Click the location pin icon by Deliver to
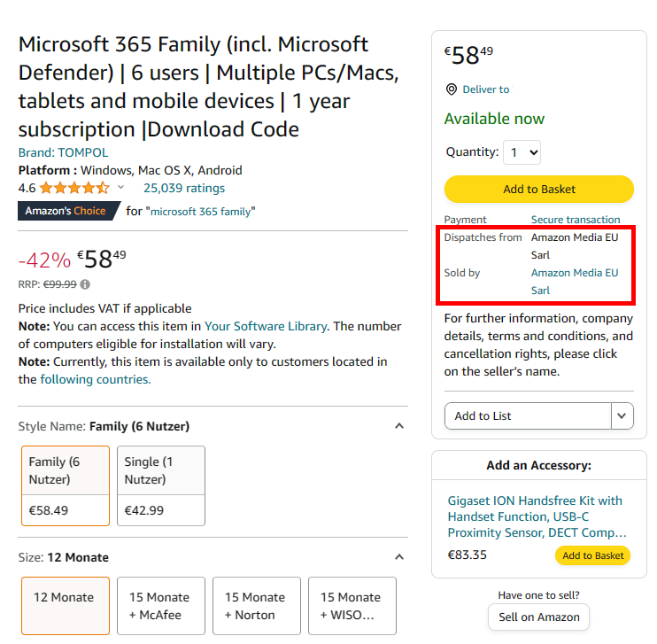The height and width of the screenshot is (644, 657). (452, 89)
